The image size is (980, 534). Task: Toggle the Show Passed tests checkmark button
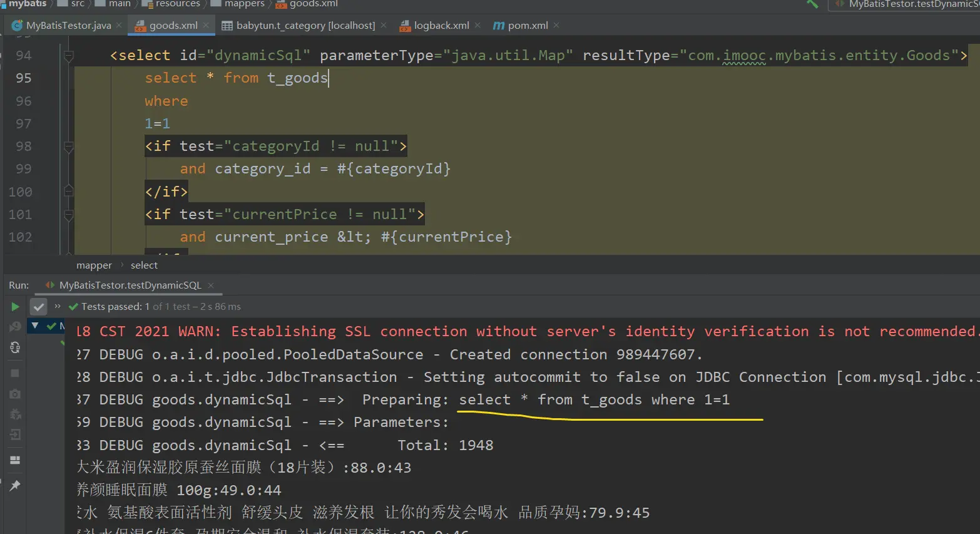(x=39, y=307)
